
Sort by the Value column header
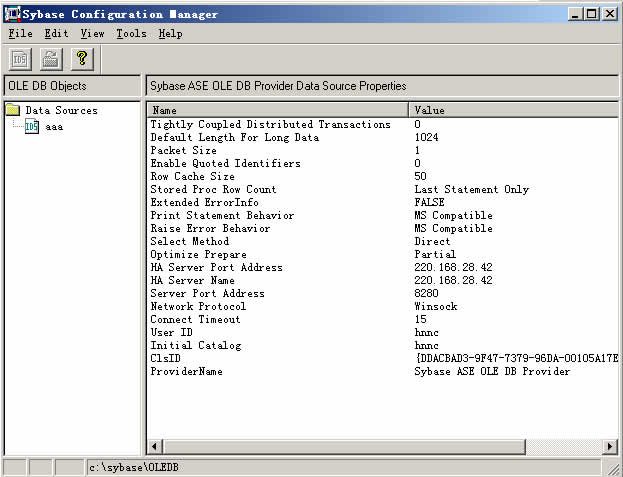(514, 110)
